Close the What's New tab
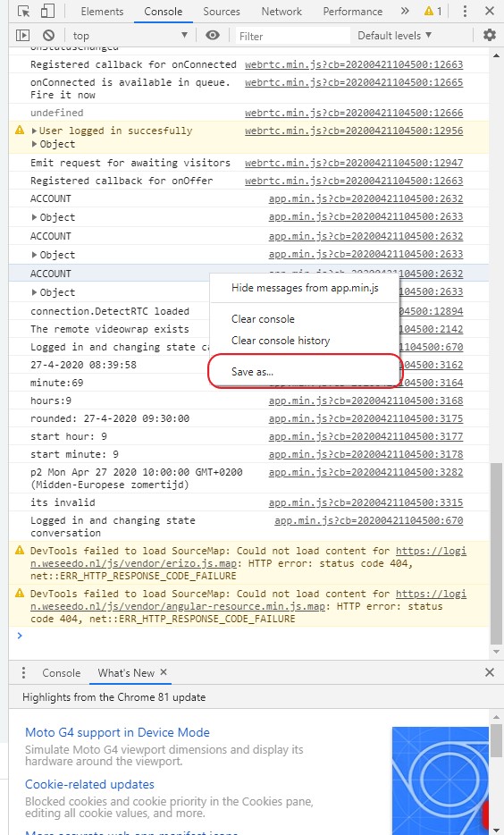504x835 pixels. pos(164,672)
